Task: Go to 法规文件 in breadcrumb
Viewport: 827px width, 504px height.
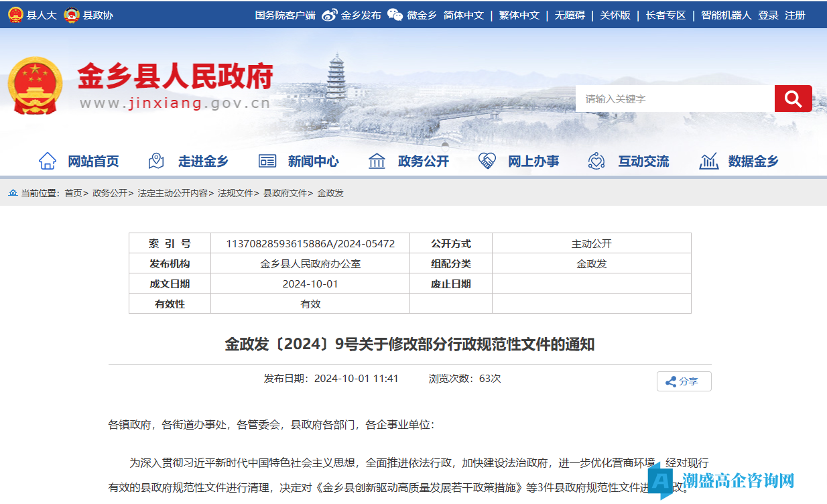Action: coord(235,193)
